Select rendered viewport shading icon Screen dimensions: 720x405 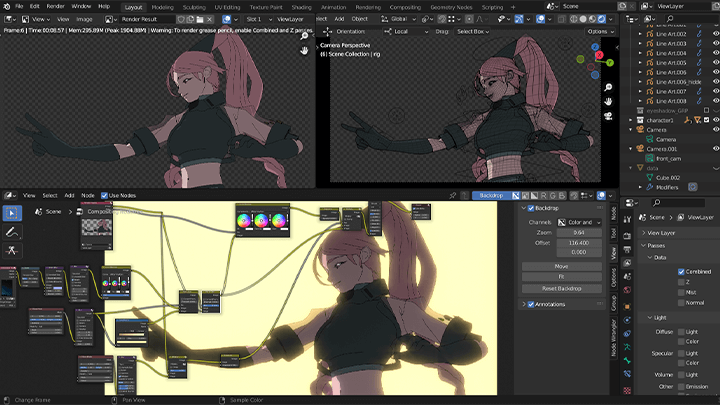click(602, 19)
